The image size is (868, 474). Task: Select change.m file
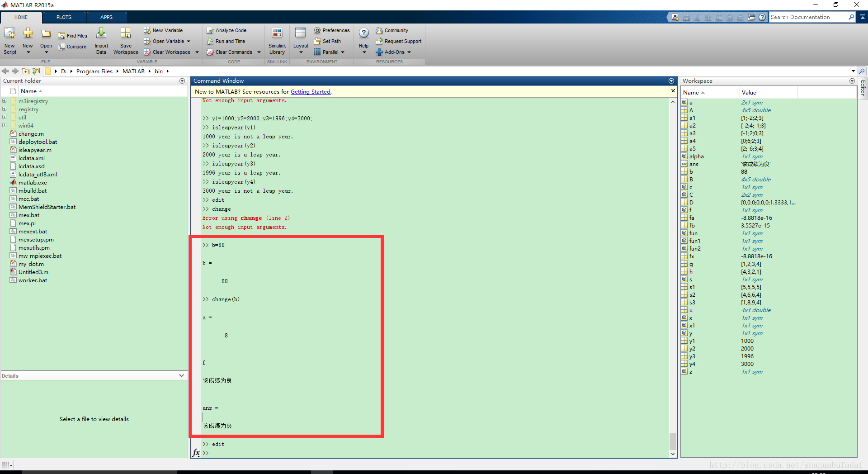[x=31, y=134]
